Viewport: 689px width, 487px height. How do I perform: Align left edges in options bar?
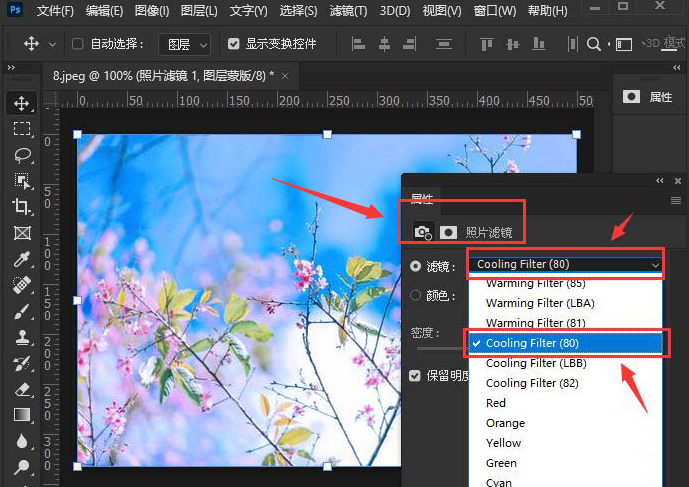coord(358,44)
